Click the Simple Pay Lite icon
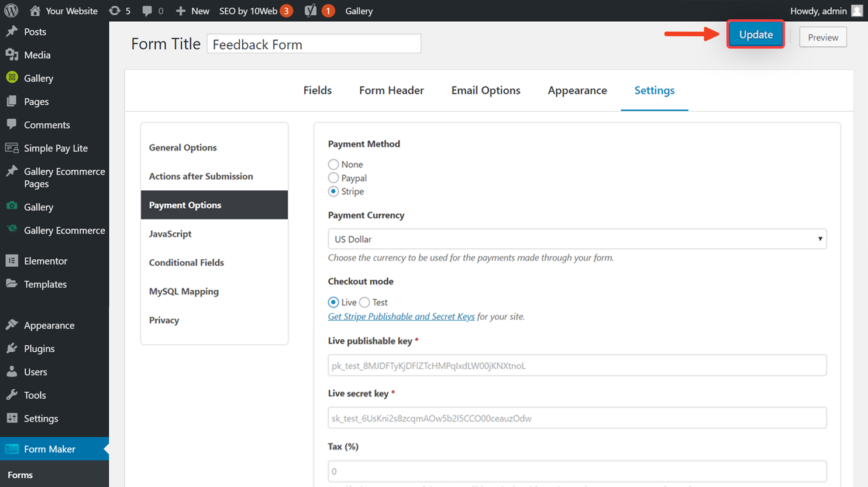Viewport: 868px width, 487px height. [x=12, y=148]
